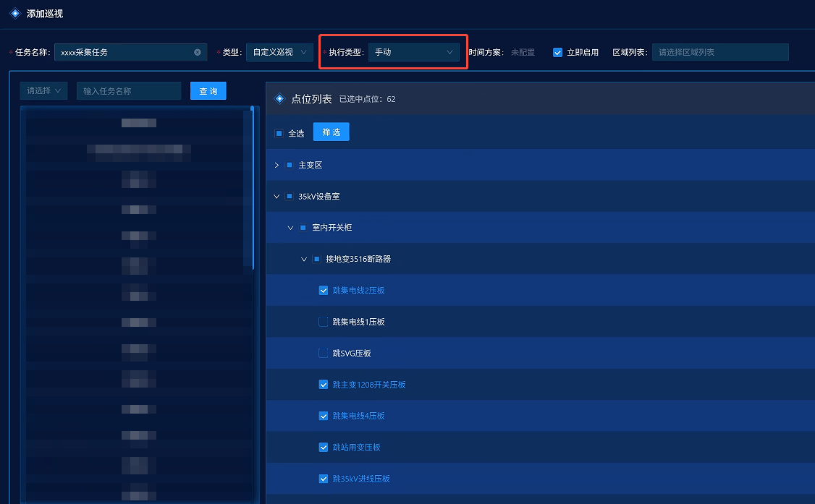Click the 查询 button
Screen dimensions: 815x504
point(208,91)
